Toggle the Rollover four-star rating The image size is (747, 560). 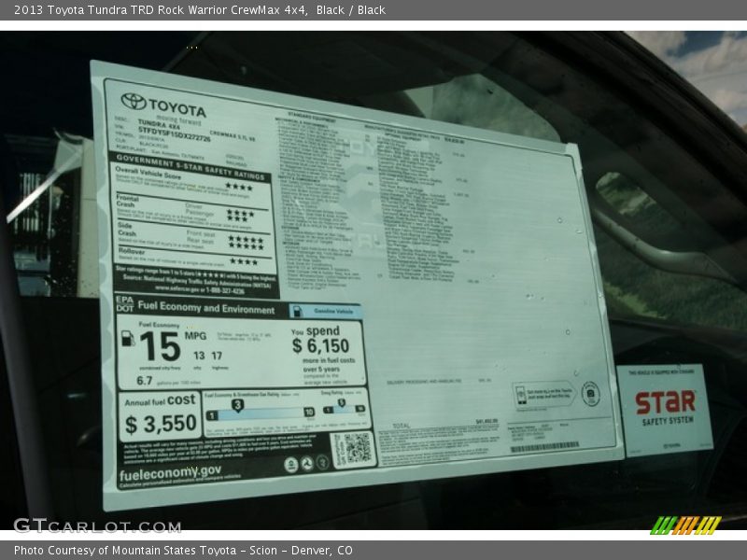click(x=242, y=259)
